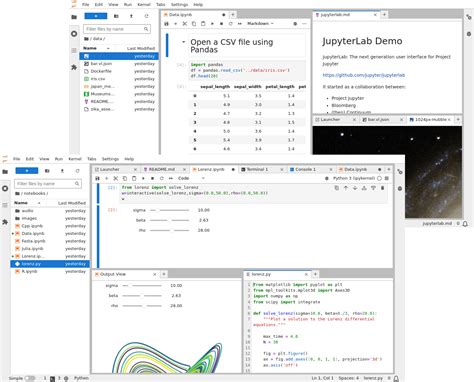New folder icon in lower window file browser

[x=47, y=171]
